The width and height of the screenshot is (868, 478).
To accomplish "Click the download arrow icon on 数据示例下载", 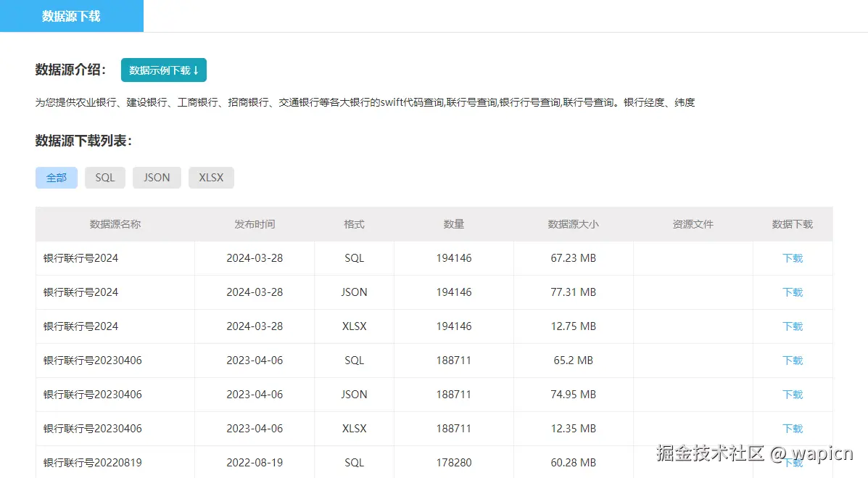I will click(x=198, y=70).
